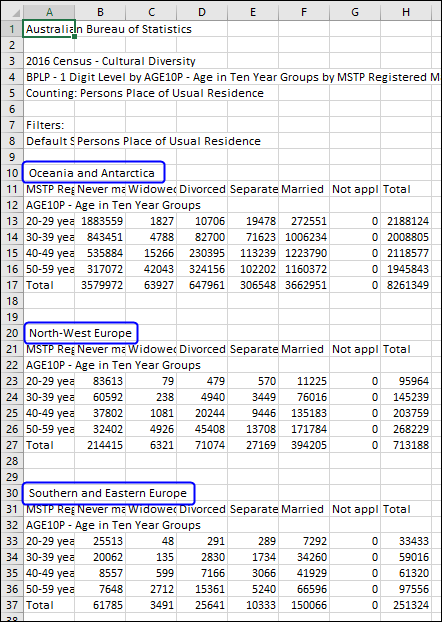
Task: Click the 'Default S' cell in row 8
Action: tap(49, 141)
